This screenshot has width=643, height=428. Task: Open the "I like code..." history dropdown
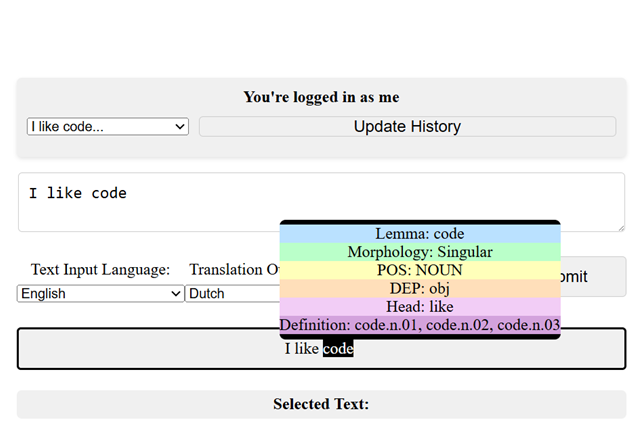(107, 127)
